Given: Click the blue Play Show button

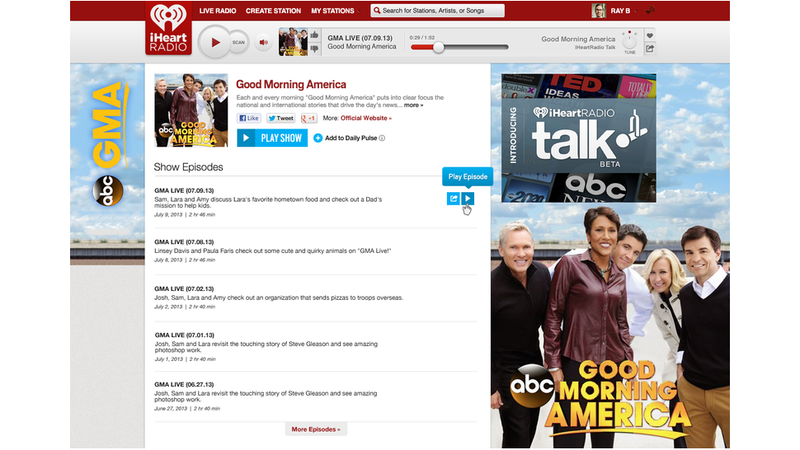Looking at the screenshot, I should click(x=272, y=138).
